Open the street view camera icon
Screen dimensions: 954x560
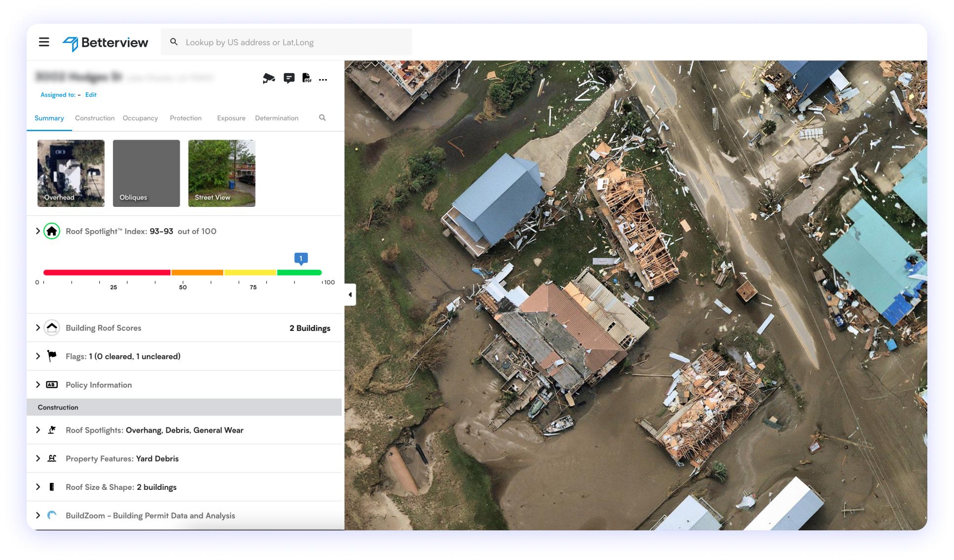point(269,78)
